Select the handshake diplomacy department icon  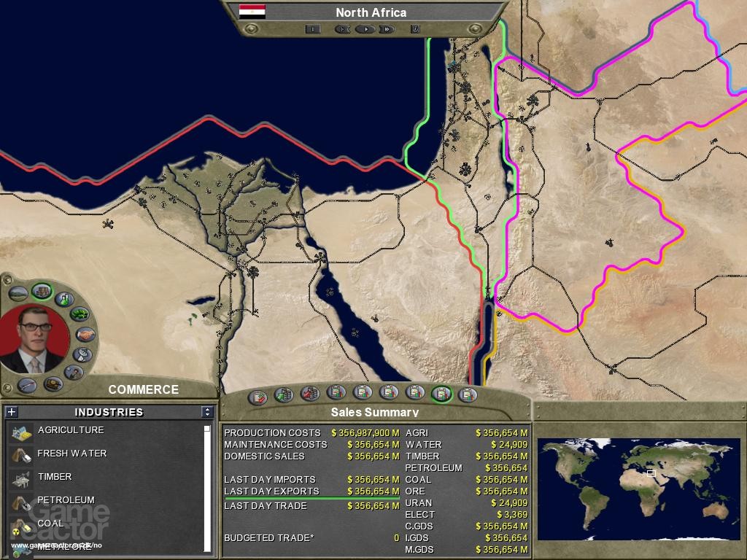coord(86,335)
